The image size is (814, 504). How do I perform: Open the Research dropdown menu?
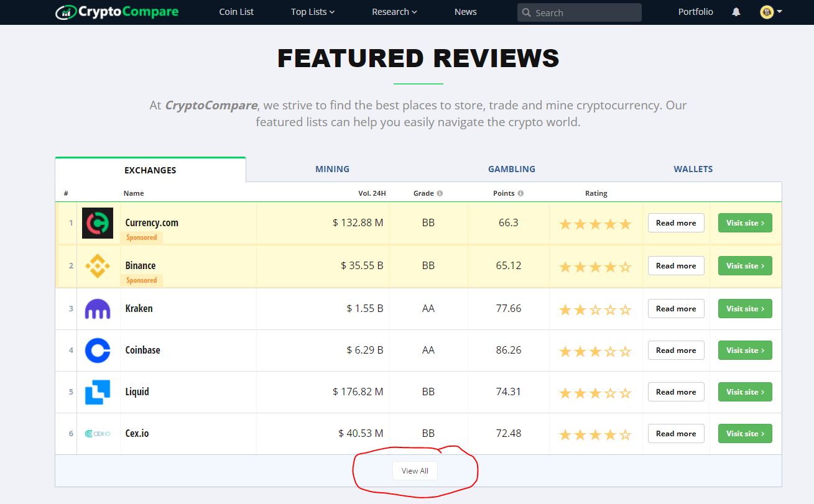click(x=394, y=12)
